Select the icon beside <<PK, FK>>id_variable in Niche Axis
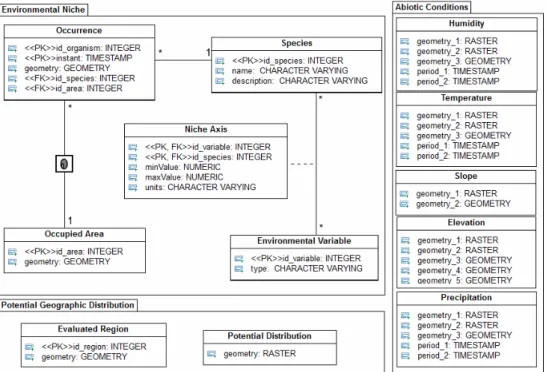The width and height of the screenshot is (546, 372). point(133,147)
